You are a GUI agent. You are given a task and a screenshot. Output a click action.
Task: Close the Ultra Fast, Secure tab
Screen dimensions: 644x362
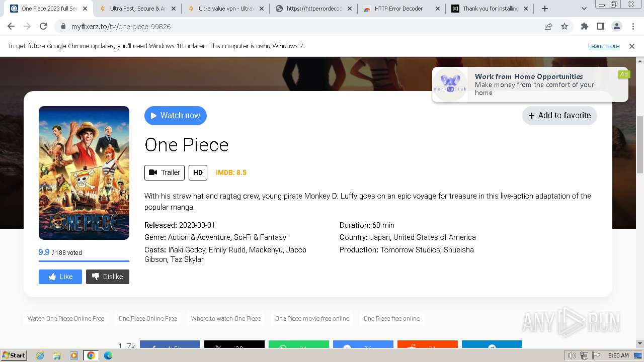[173, 9]
